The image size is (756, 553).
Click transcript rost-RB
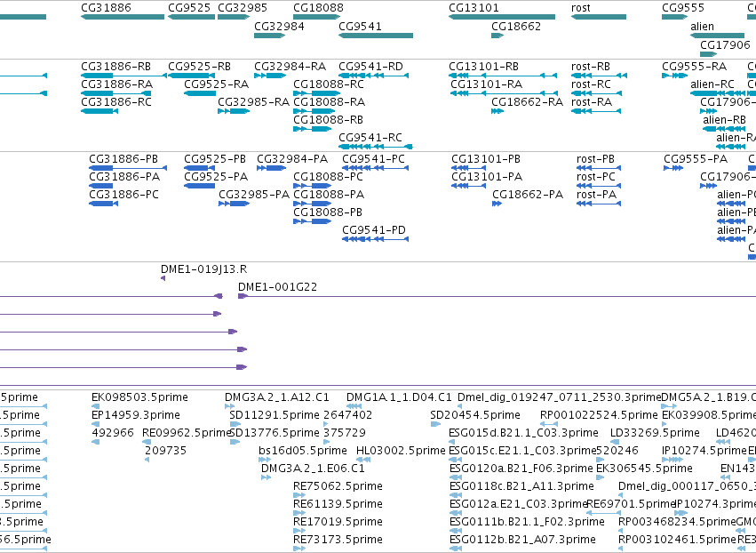(591, 67)
